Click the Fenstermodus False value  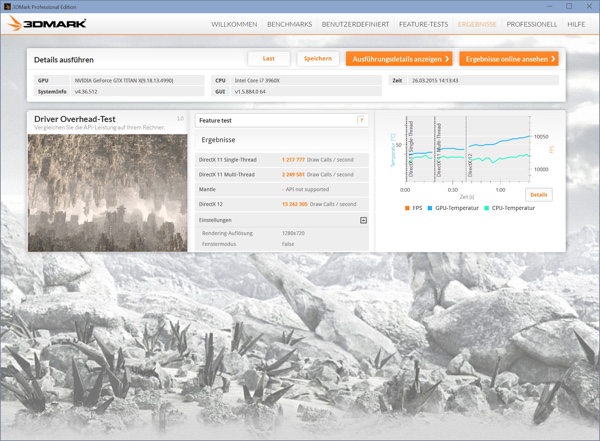pos(288,244)
